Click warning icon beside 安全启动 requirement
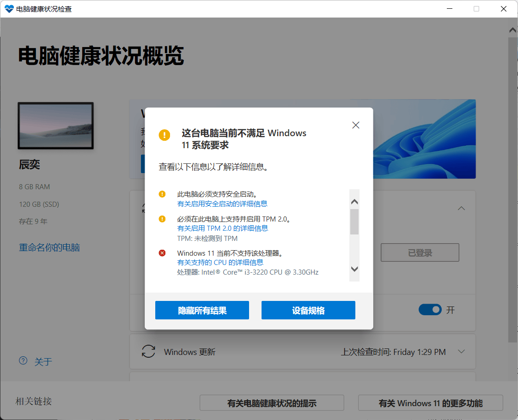This screenshot has height=420, width=518. [162, 194]
